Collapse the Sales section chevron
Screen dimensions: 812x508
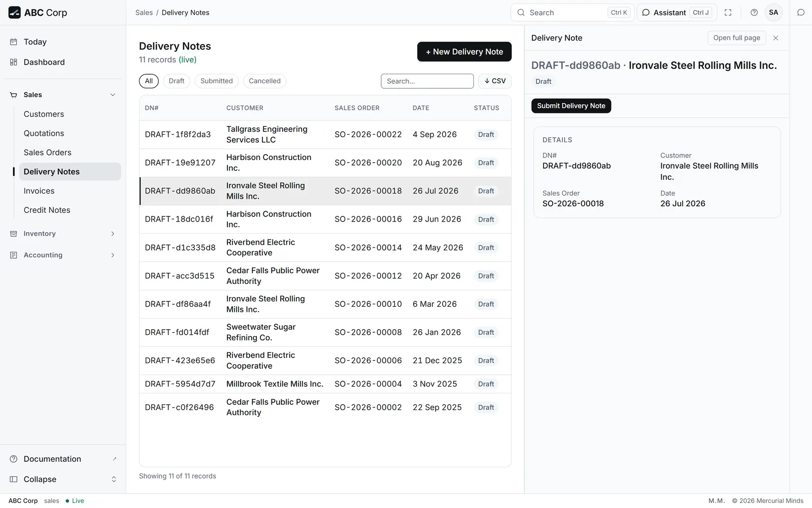pos(113,95)
